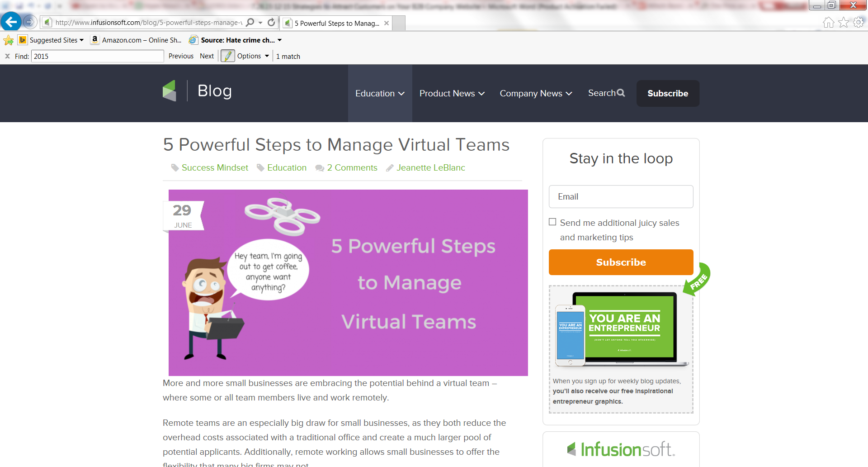The image size is (868, 467).
Task: Expand the Product News menu
Action: (x=452, y=93)
